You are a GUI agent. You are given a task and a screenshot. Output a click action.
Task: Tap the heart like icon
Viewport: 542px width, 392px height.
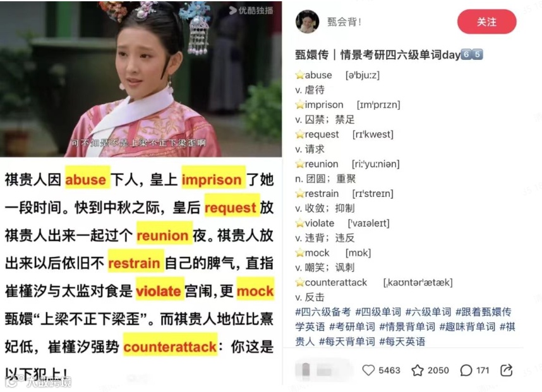pyautogui.click(x=368, y=370)
